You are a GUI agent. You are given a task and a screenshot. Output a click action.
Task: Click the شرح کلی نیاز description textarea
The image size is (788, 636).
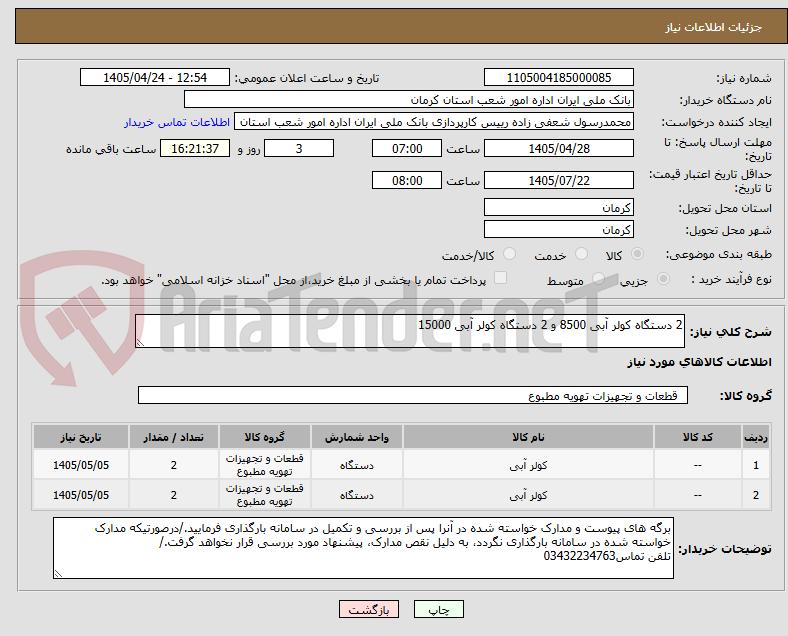(410, 331)
